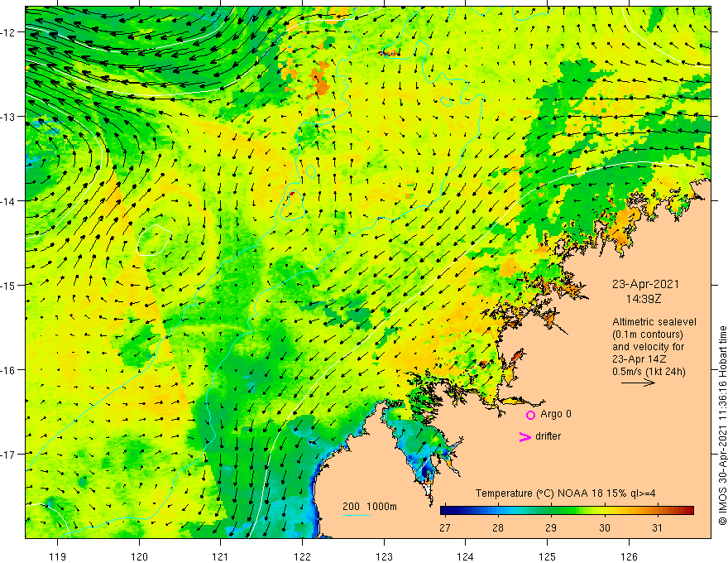Click the longitude axis label 125
The width and height of the screenshot is (728, 563).
point(548,556)
